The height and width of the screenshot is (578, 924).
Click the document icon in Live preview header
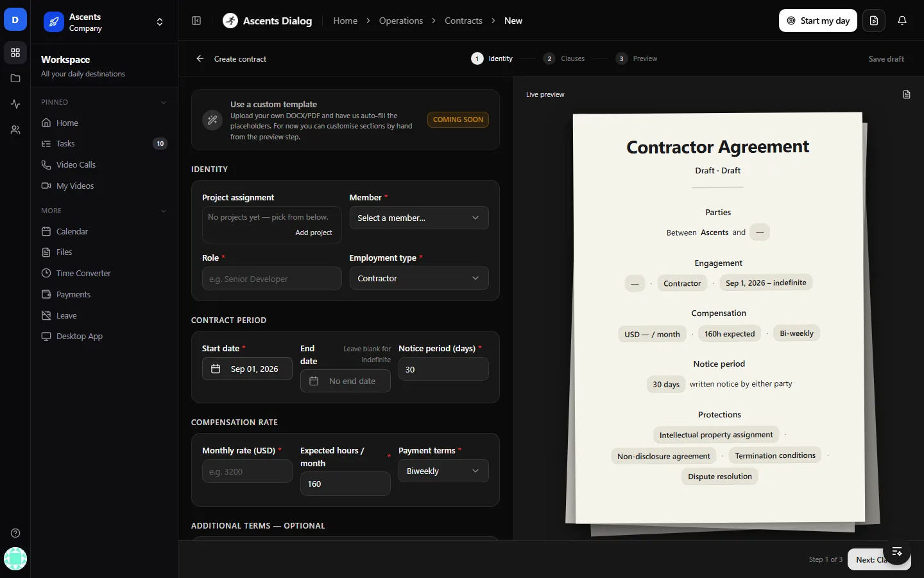tap(907, 94)
